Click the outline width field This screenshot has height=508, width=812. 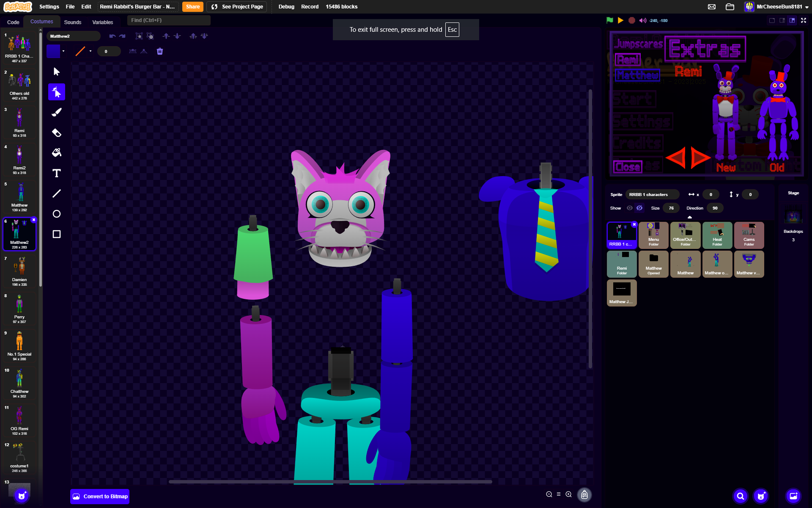109,51
